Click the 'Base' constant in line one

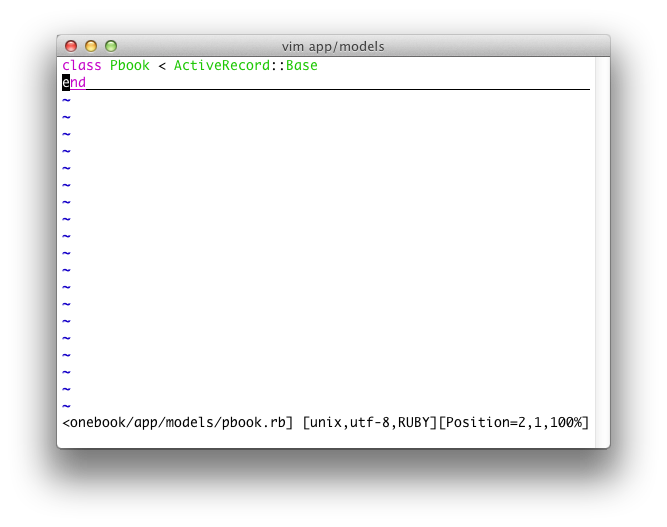302,66
